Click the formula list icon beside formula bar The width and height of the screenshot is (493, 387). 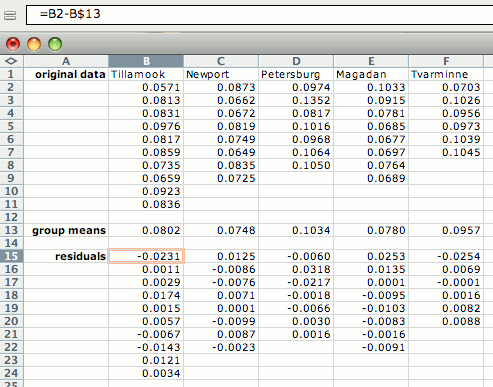click(10, 15)
